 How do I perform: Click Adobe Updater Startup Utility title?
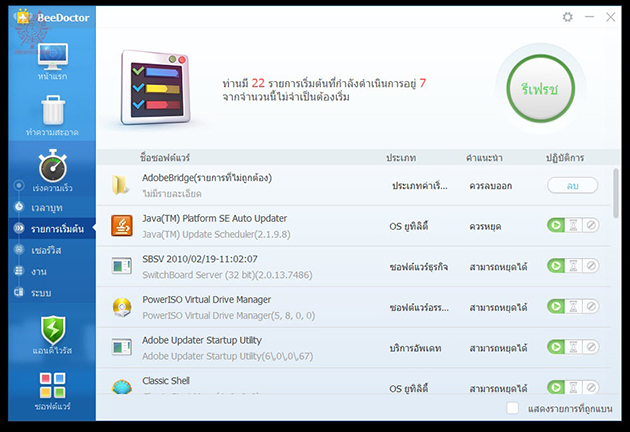pos(202,340)
